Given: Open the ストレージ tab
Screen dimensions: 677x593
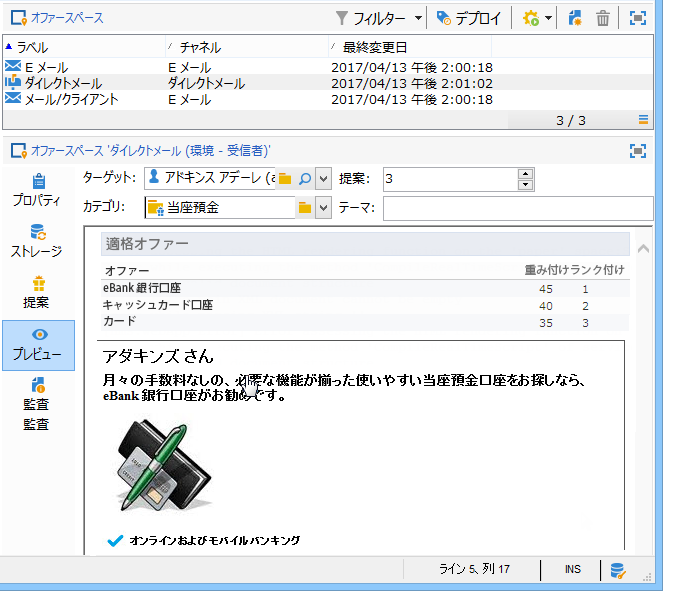Looking at the screenshot, I should pyautogui.click(x=38, y=241).
